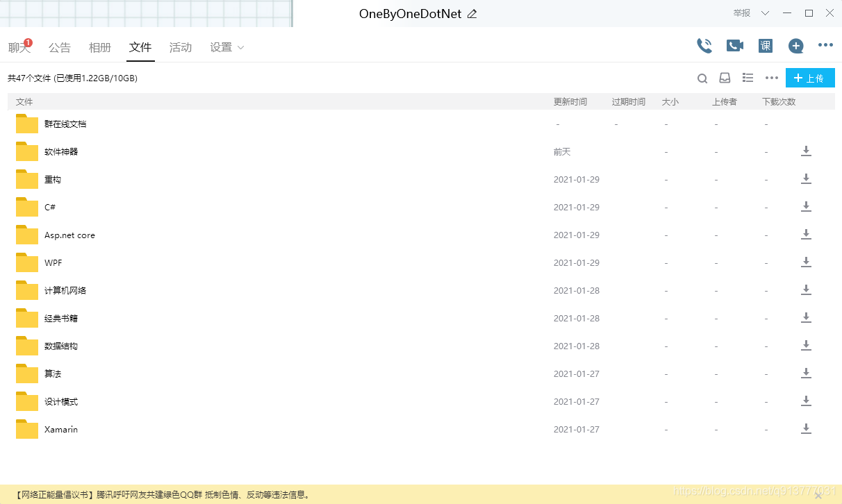Open the 数据结构 folder name
Viewport: 842px width, 504px height.
pyautogui.click(x=61, y=346)
